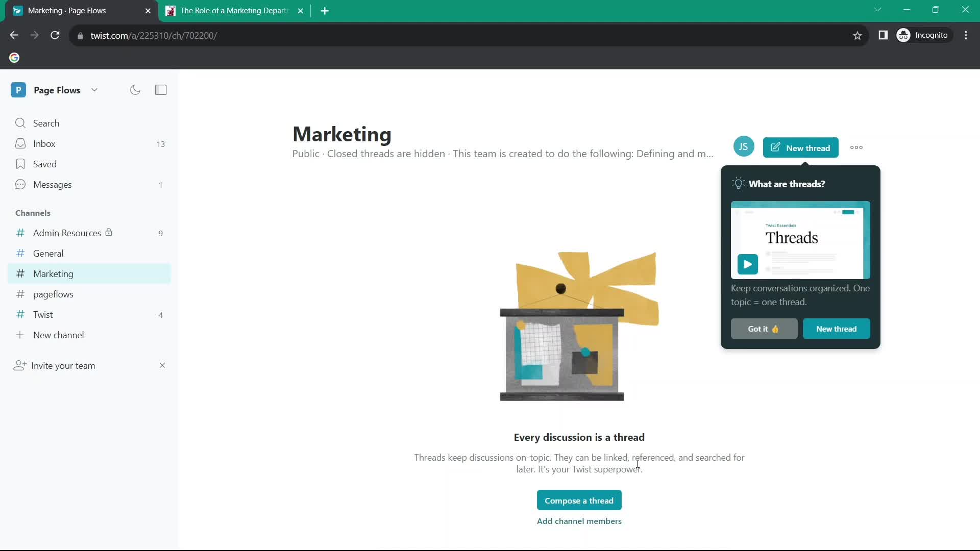Select the General channel

point(48,253)
